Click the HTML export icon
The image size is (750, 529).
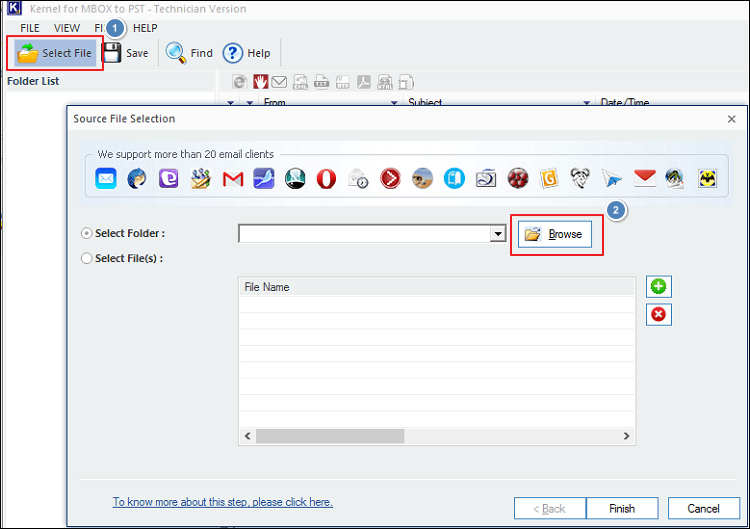pyautogui.click(x=385, y=82)
